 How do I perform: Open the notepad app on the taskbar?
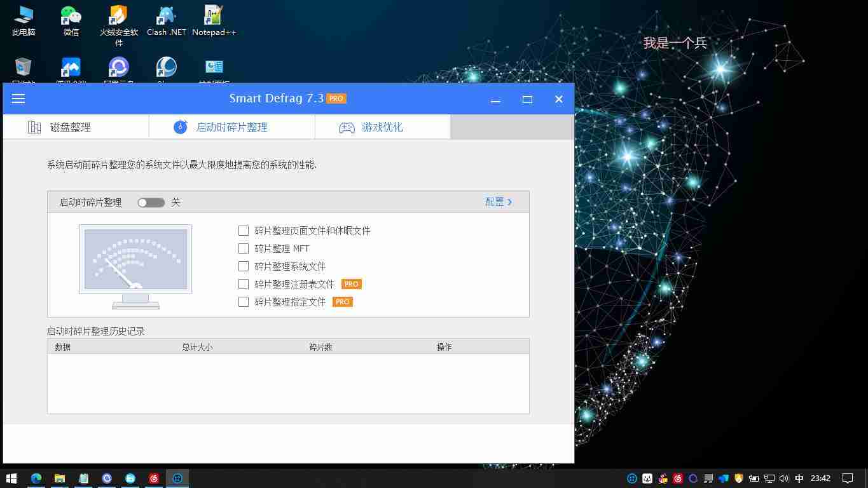point(83,478)
